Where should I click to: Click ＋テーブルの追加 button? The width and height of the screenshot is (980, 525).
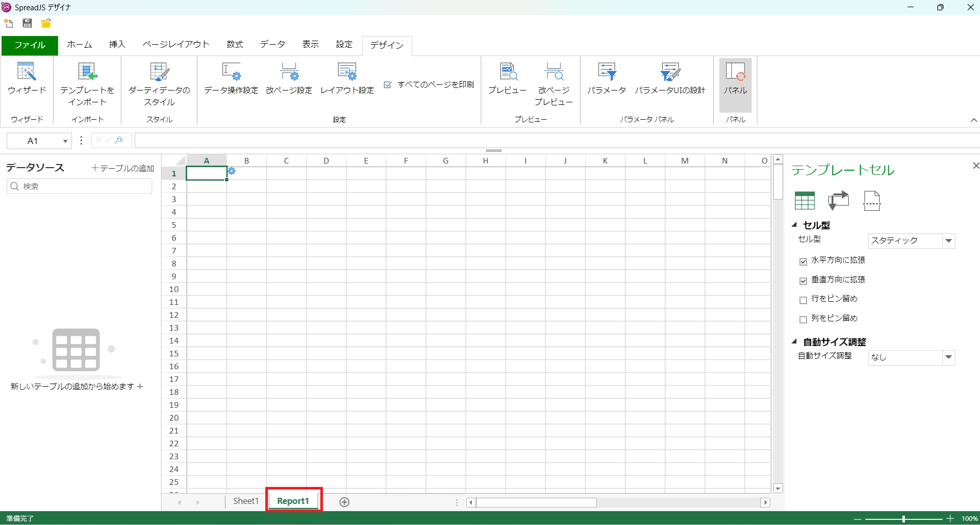(x=123, y=168)
